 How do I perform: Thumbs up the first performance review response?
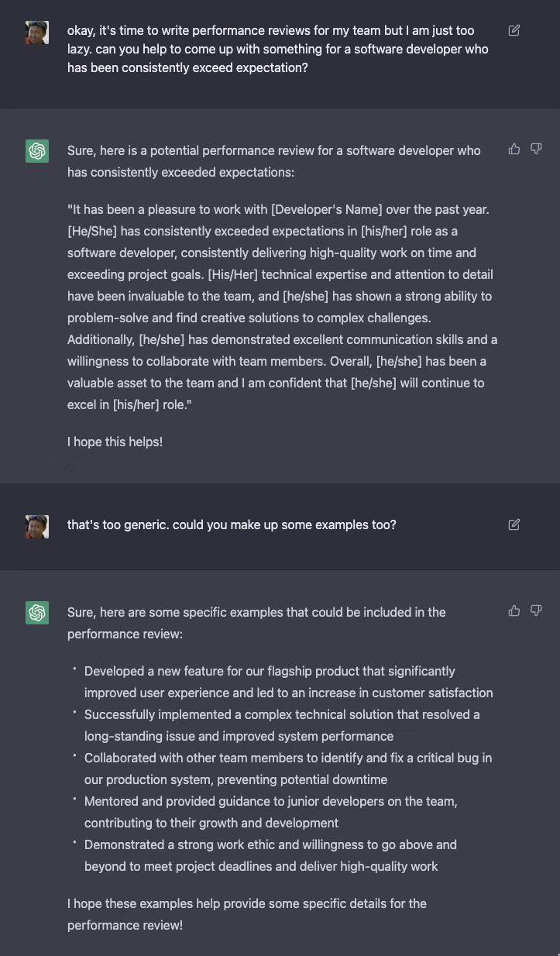pyautogui.click(x=514, y=149)
